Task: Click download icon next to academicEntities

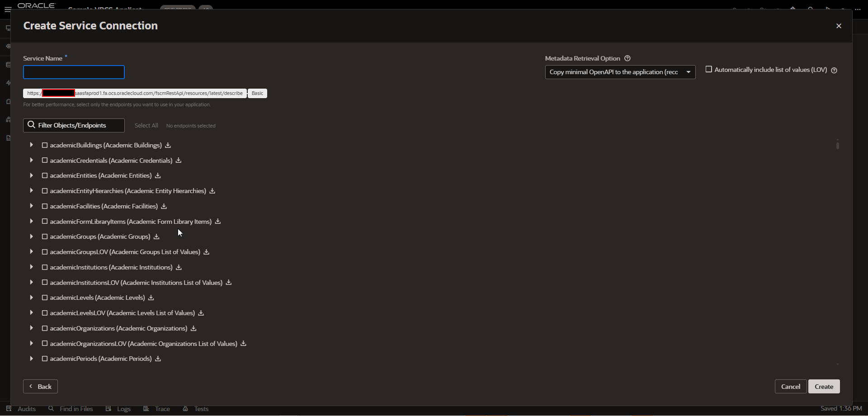Action: coord(158,175)
